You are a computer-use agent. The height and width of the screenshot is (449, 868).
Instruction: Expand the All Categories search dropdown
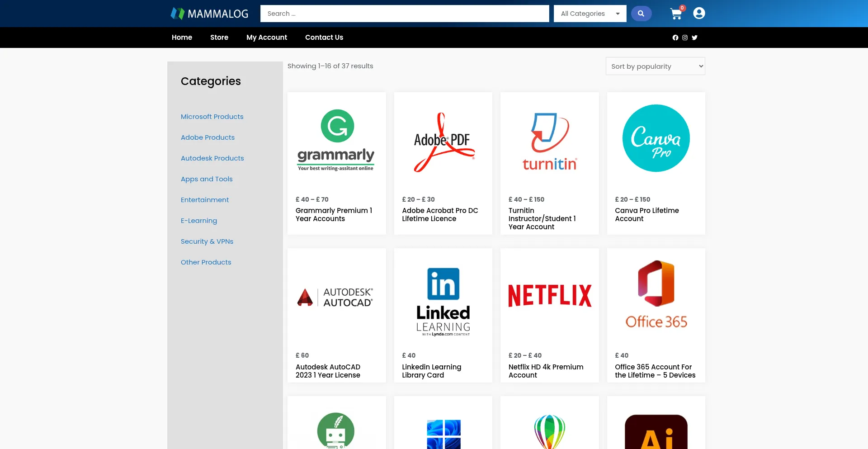(590, 14)
